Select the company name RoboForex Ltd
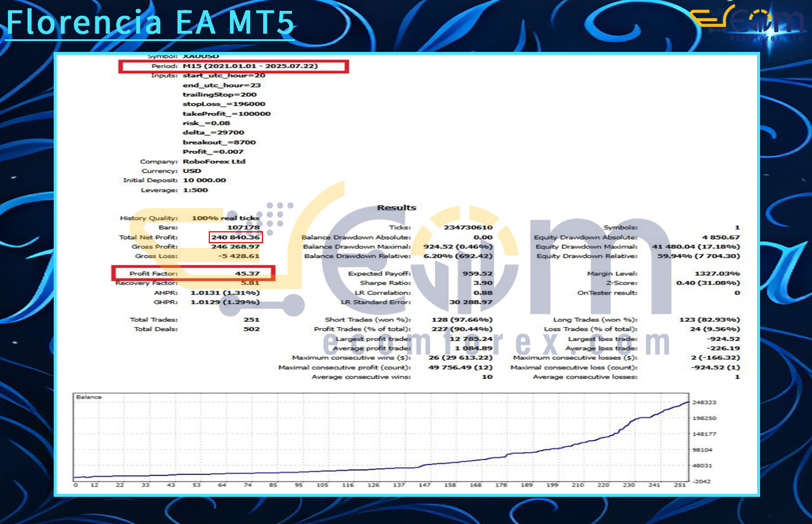The width and height of the screenshot is (812, 524). (214, 161)
